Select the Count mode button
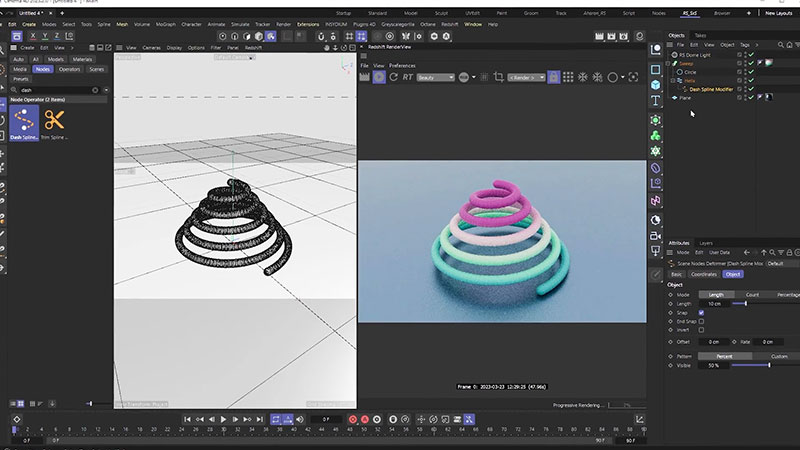The height and width of the screenshot is (450, 800). click(751, 295)
